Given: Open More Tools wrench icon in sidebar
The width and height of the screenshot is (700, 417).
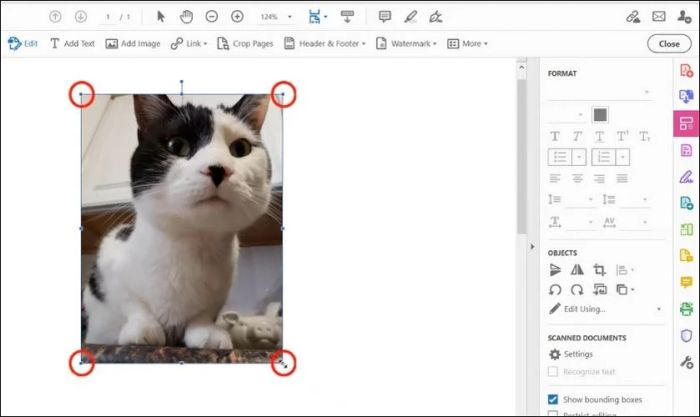Looking at the screenshot, I should pyautogui.click(x=686, y=362).
